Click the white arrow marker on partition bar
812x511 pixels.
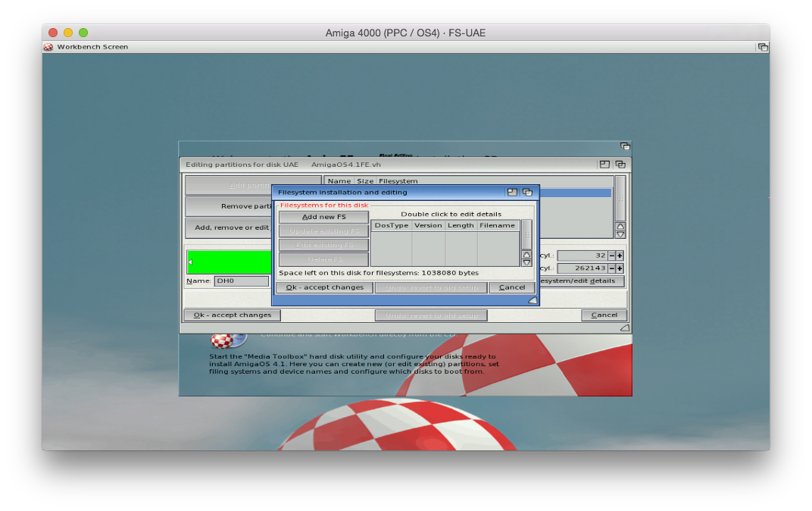tap(191, 262)
